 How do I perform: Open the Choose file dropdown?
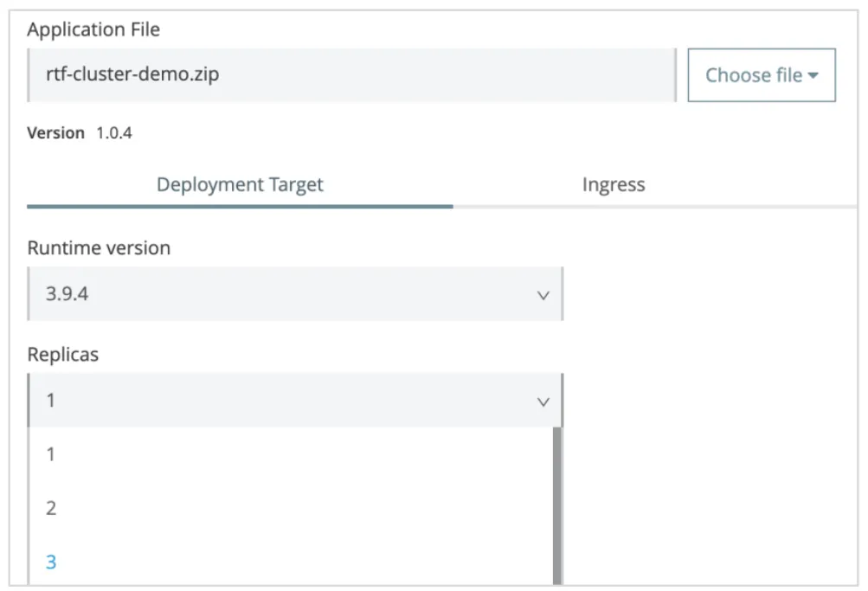(x=761, y=75)
